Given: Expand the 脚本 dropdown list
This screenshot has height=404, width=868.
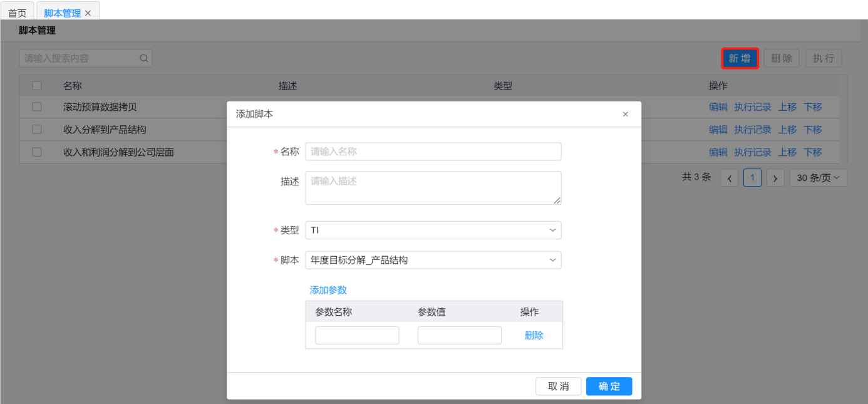Looking at the screenshot, I should [x=433, y=260].
